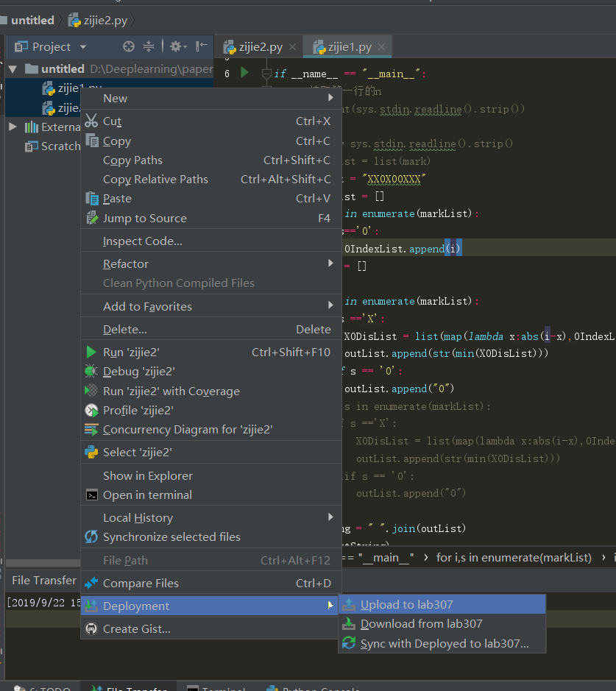Click the code line OIndexList.append(i)
The width and height of the screenshot is (616, 691).
click(403, 249)
